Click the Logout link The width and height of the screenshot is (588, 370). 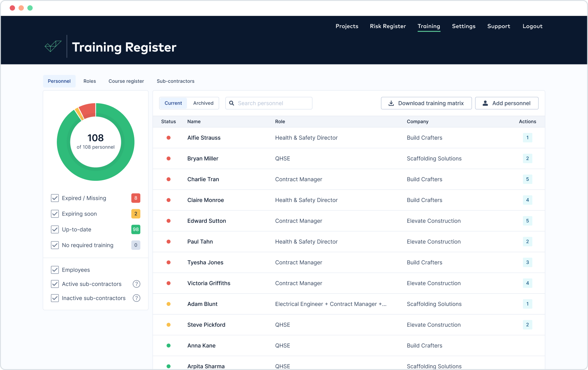click(x=532, y=26)
